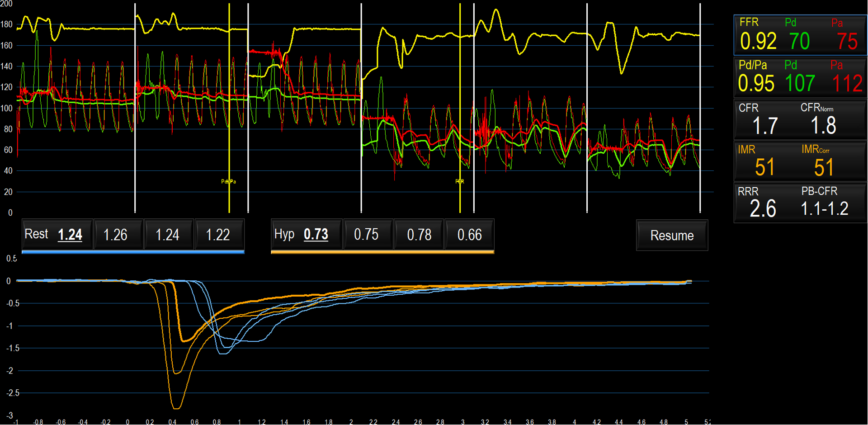Select the Hyp 0.75 value box
This screenshot has width=868, height=425.
[368, 234]
